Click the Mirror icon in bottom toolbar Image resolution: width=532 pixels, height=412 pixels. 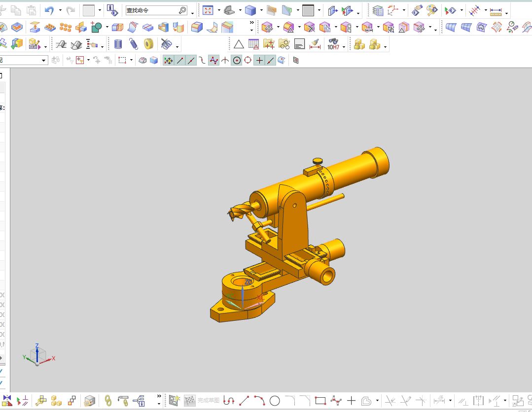coord(7,401)
